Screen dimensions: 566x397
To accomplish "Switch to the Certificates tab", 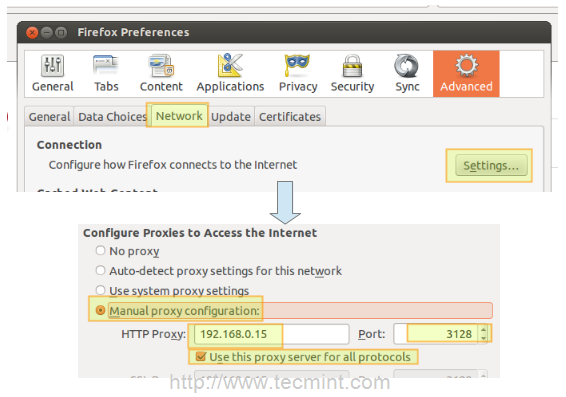I will (290, 117).
